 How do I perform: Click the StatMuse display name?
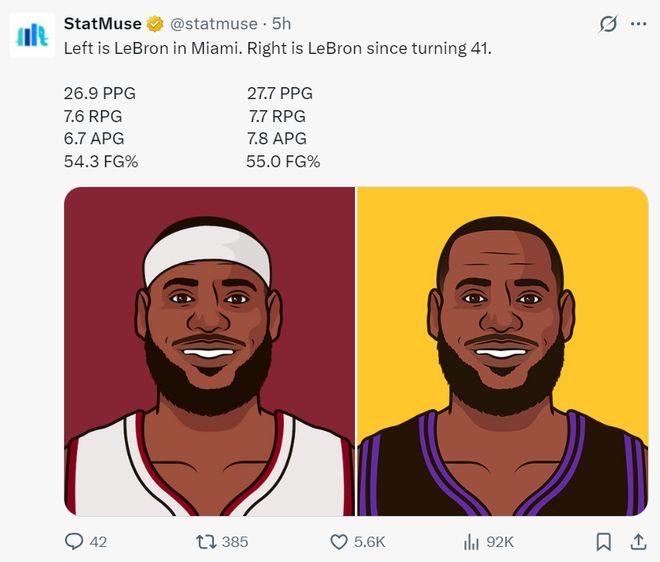click(x=102, y=24)
